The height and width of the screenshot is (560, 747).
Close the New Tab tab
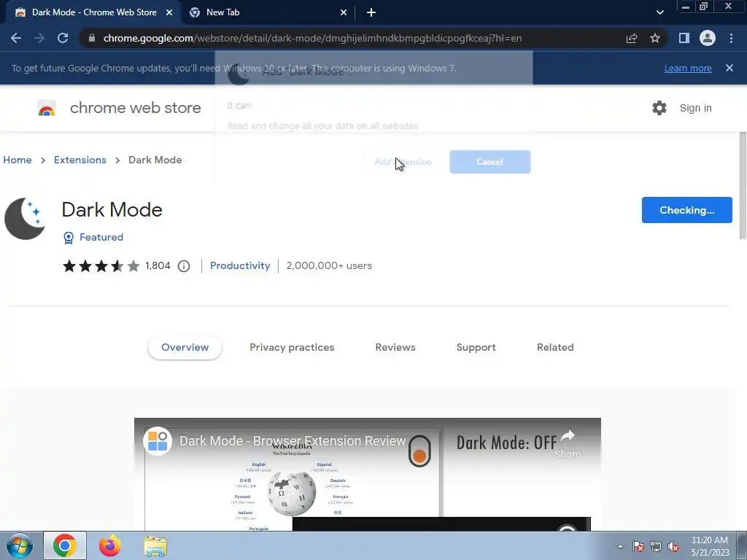(x=344, y=12)
